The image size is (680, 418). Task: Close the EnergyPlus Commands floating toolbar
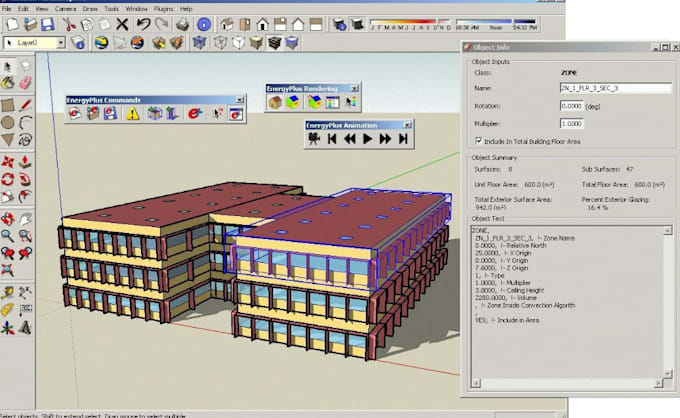click(x=239, y=99)
